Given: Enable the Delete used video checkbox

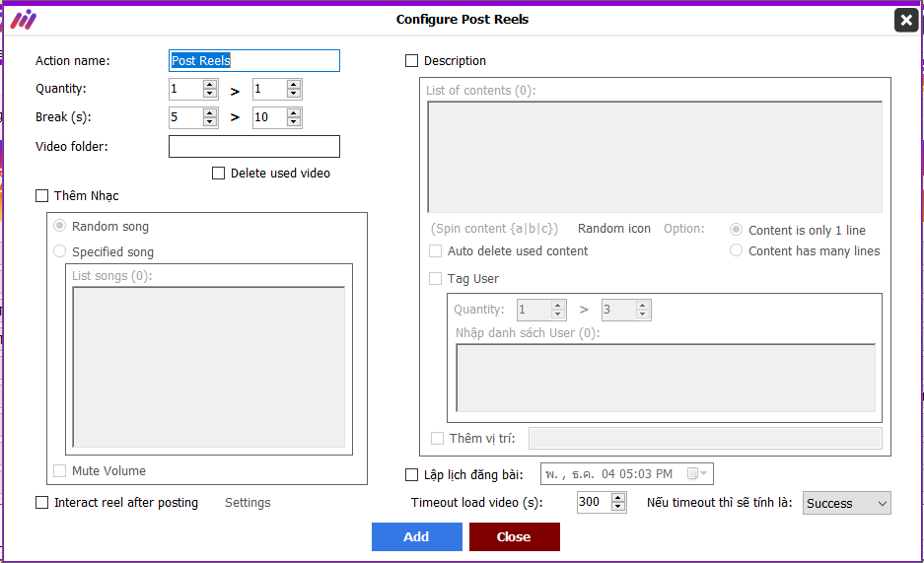Looking at the screenshot, I should [x=219, y=174].
